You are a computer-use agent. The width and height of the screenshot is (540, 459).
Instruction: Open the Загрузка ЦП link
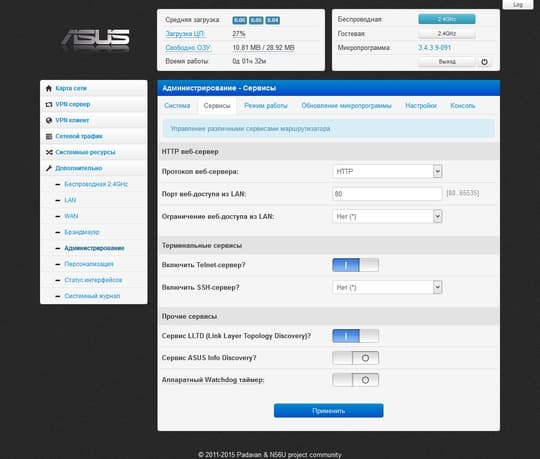185,34
